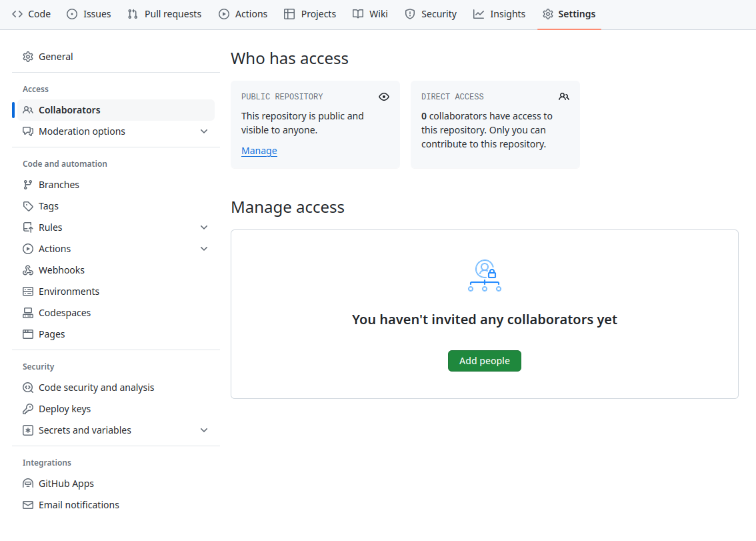Click the eye icon on Public repository card
Viewport: 756px width, 541px height.
pos(384,97)
